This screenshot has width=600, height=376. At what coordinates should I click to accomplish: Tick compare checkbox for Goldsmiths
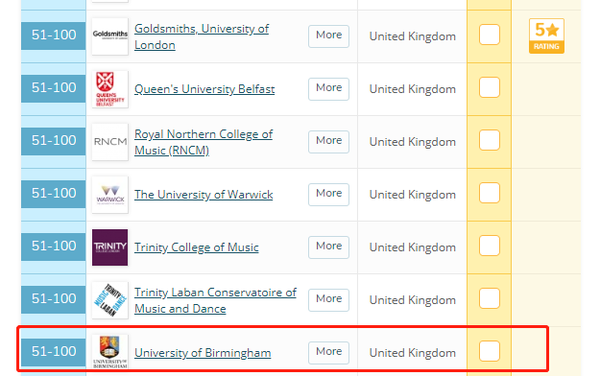tap(489, 34)
